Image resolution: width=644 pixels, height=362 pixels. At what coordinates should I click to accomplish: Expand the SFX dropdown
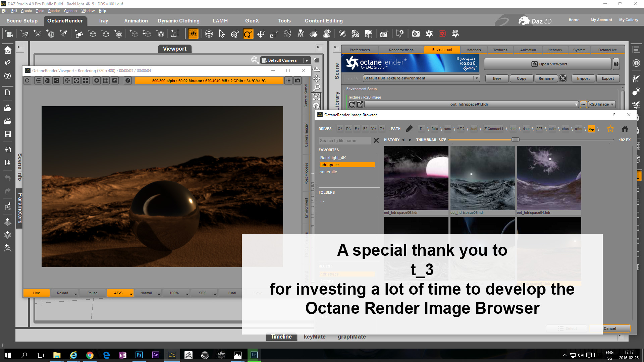pos(215,294)
